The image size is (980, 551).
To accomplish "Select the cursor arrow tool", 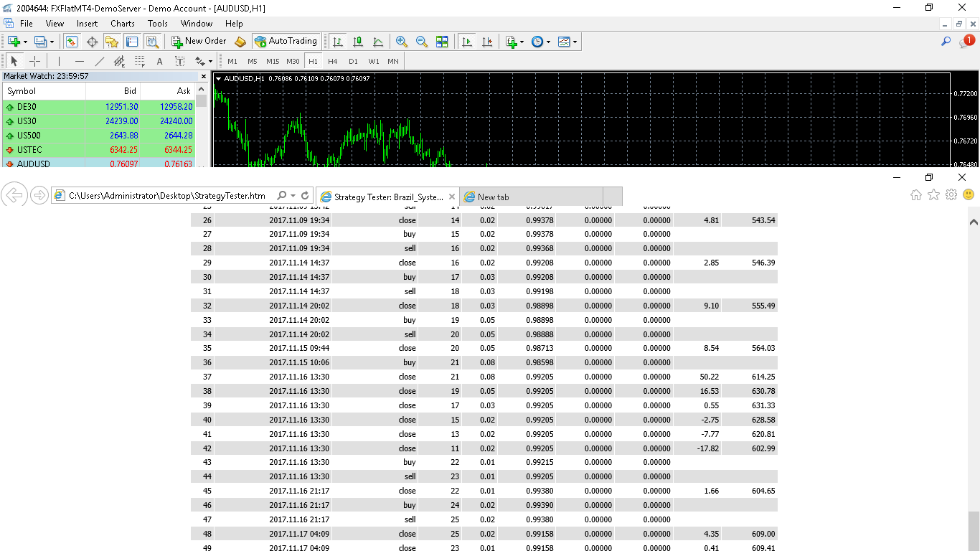I will [x=14, y=61].
